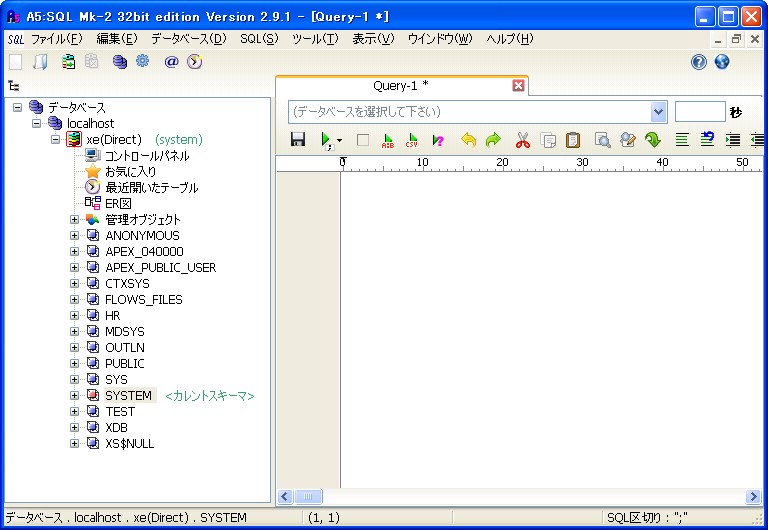Viewport: 768px width, 530px height.
Task: Expand the SYSTEM schema
Action: click(x=74, y=395)
